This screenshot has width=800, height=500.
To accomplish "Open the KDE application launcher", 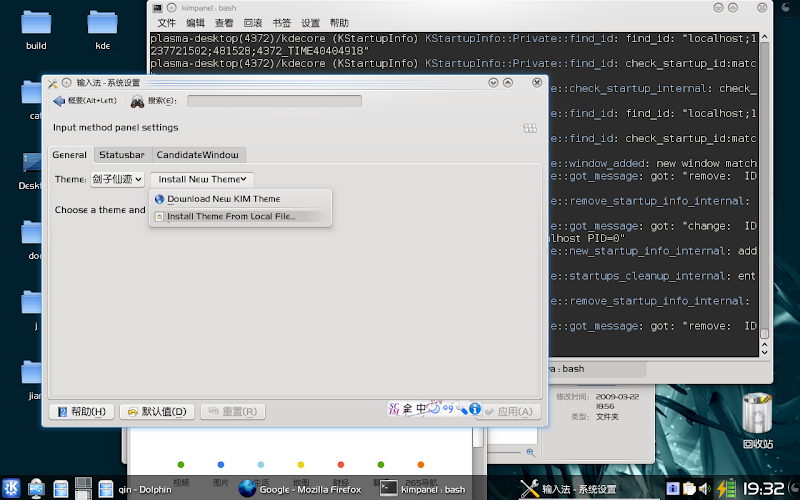I will pyautogui.click(x=11, y=488).
